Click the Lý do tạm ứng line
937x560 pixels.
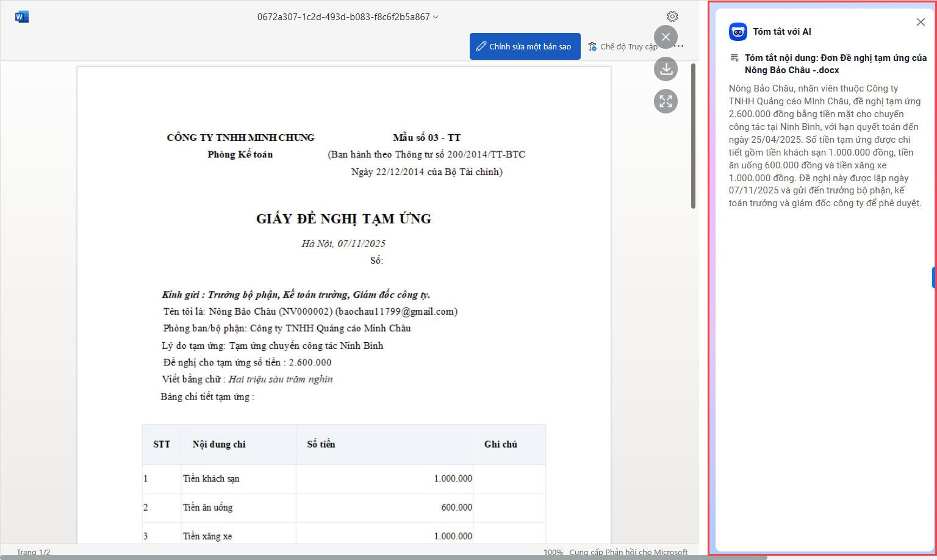click(x=272, y=345)
